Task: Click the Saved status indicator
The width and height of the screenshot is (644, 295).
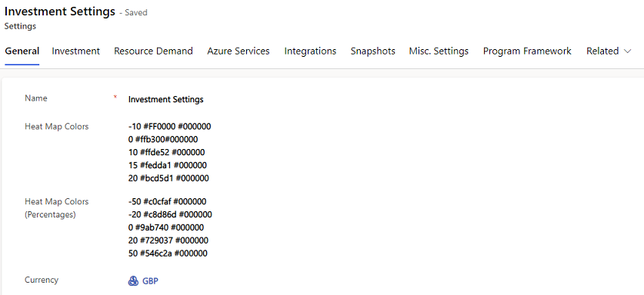Action: pyautogui.click(x=133, y=13)
